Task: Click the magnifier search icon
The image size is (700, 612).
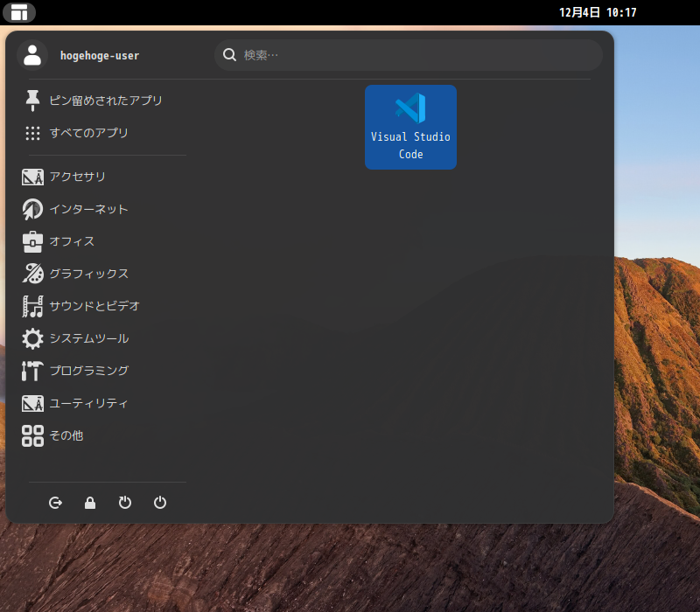Action: (x=229, y=55)
